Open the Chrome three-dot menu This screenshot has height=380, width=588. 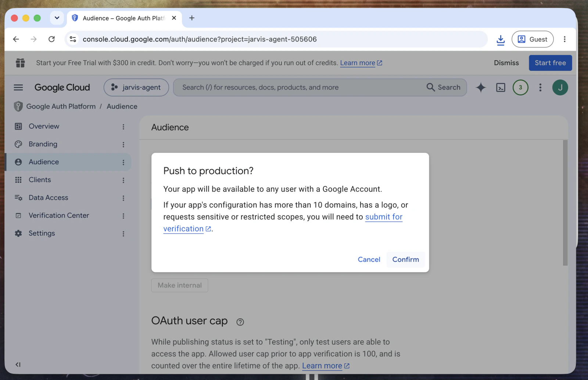click(x=564, y=39)
